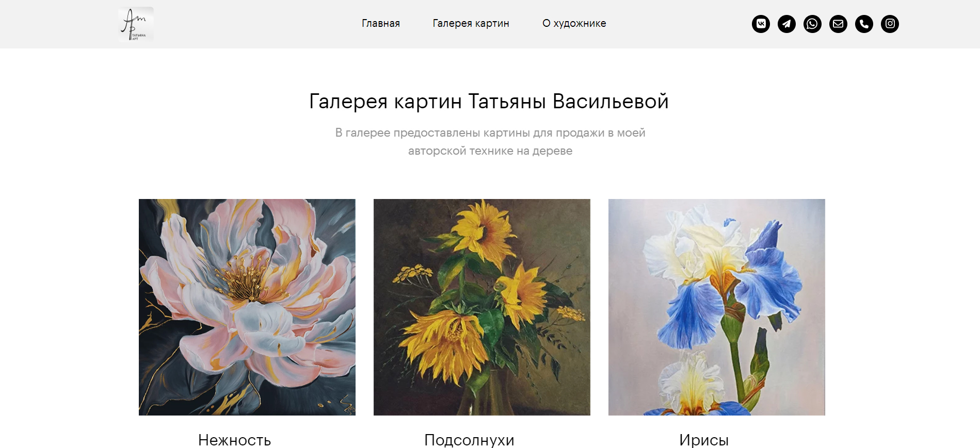
Task: Open Галерея картин menu item
Action: tap(471, 23)
